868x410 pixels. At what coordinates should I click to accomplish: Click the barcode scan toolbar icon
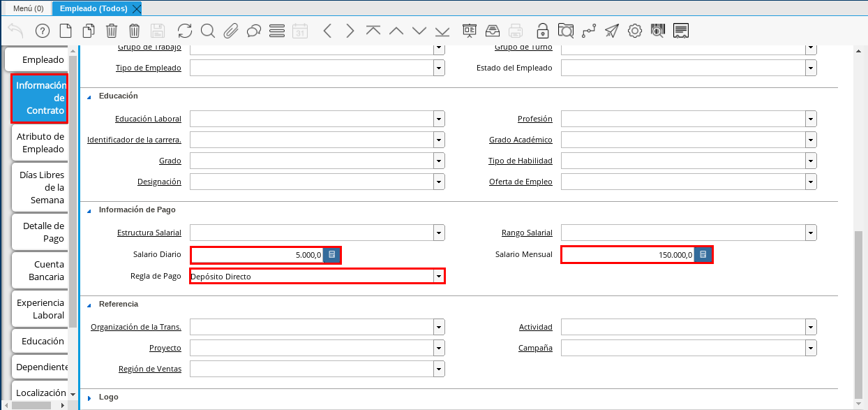pos(658,31)
